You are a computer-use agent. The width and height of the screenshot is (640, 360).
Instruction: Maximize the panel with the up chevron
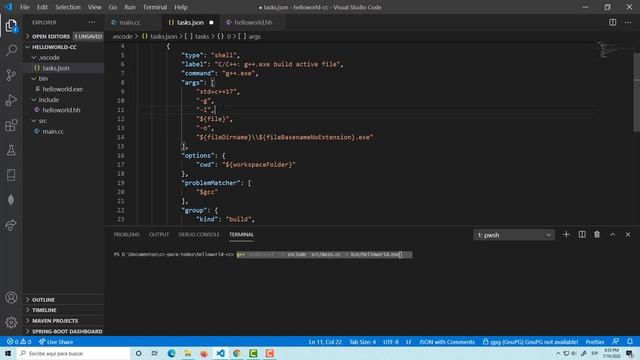point(612,235)
